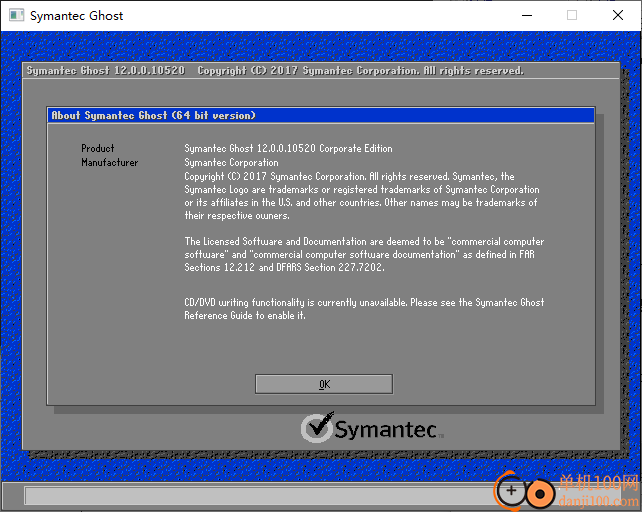The image size is (642, 512).
Task: Click the 'their respective owners.' line
Action: pyautogui.click(x=237, y=215)
